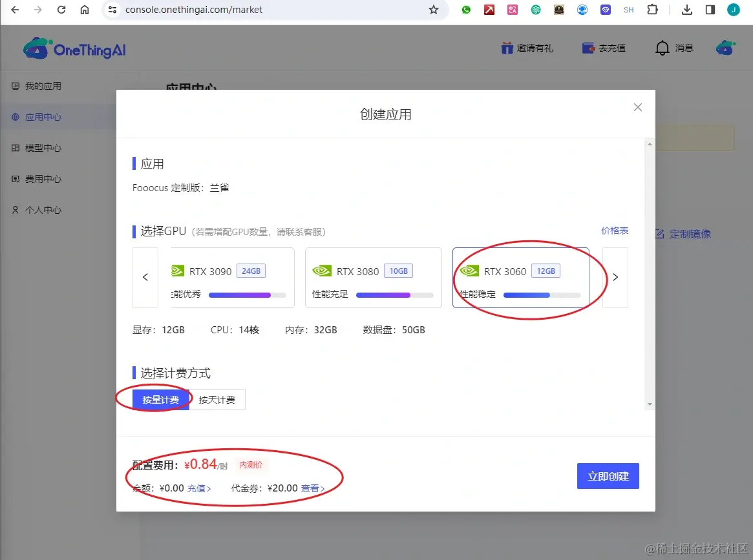Show previous GPU options with left arrow

(x=145, y=277)
